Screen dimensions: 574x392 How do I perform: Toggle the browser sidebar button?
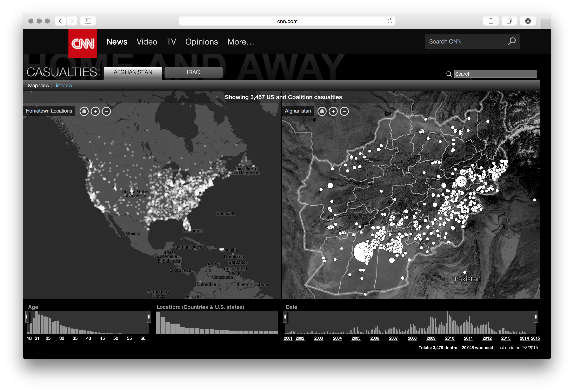point(88,21)
